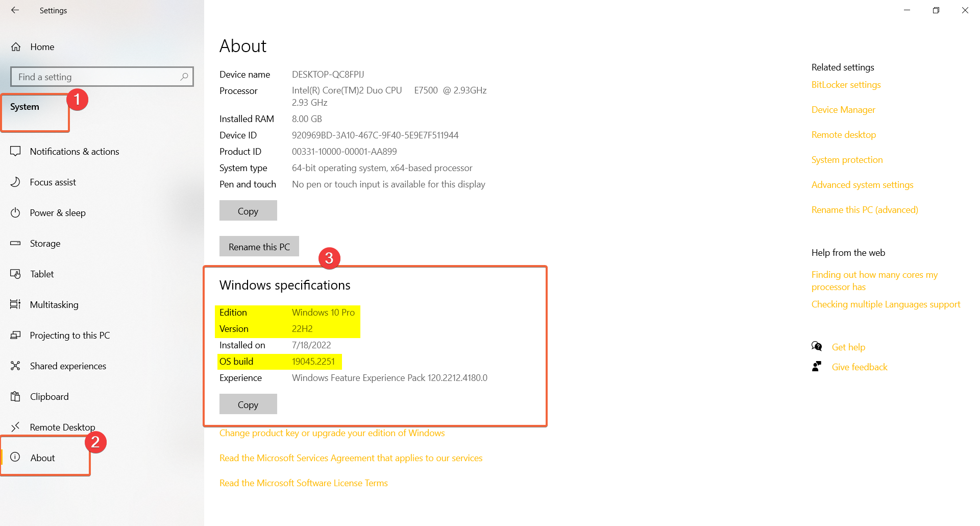This screenshot has width=980, height=526.
Task: Click the Get help link
Action: pyautogui.click(x=849, y=347)
